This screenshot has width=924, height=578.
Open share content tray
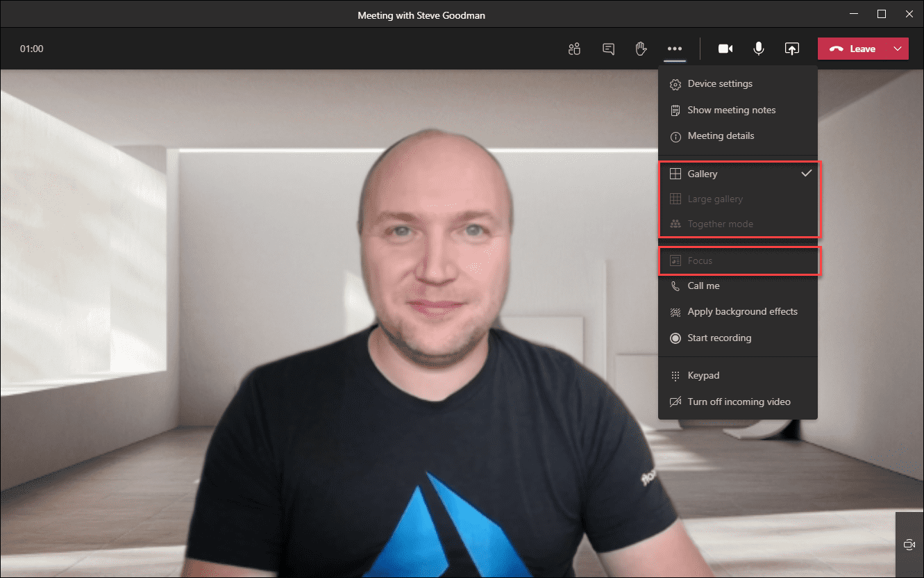click(792, 49)
